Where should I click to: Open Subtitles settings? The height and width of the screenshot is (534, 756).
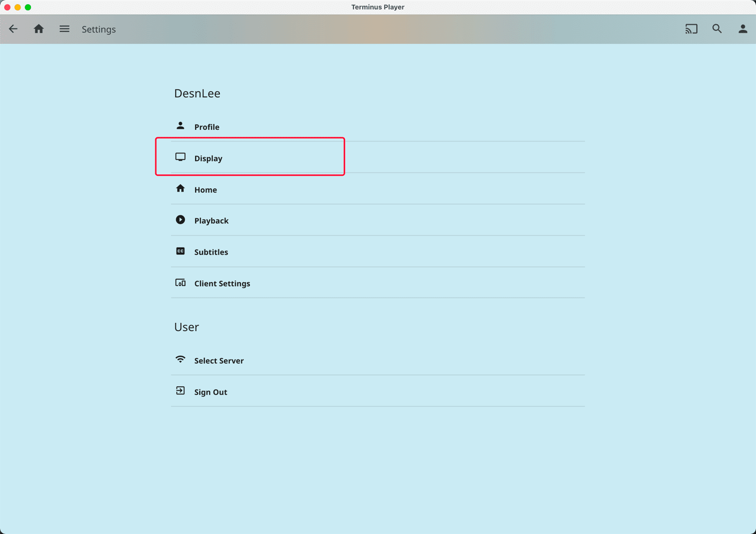pos(211,252)
